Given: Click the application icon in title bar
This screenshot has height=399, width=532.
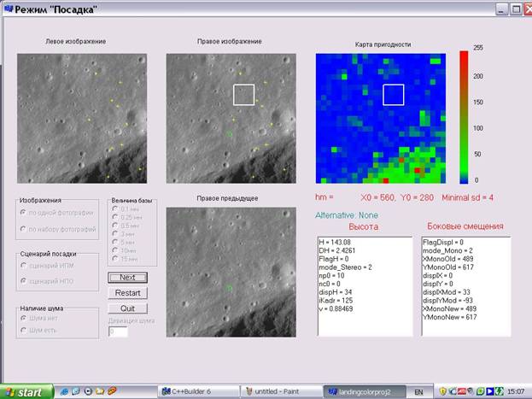Looking at the screenshot, I should pos(8,9).
